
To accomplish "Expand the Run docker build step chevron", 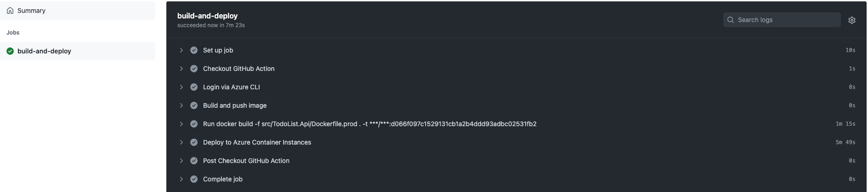I will (181, 124).
